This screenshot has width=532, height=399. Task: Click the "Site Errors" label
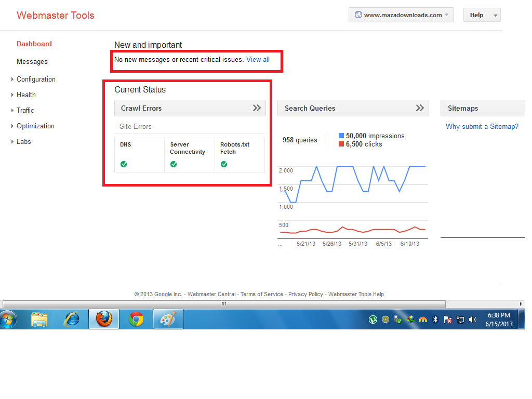136,127
